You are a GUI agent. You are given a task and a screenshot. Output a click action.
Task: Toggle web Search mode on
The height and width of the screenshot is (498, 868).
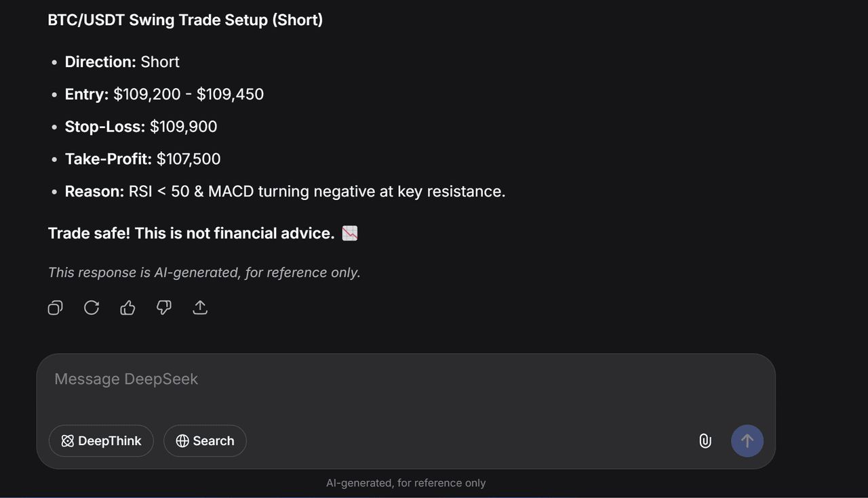point(205,441)
